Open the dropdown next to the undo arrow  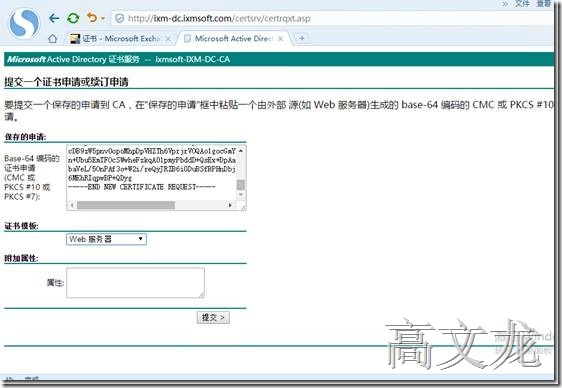click(x=103, y=18)
